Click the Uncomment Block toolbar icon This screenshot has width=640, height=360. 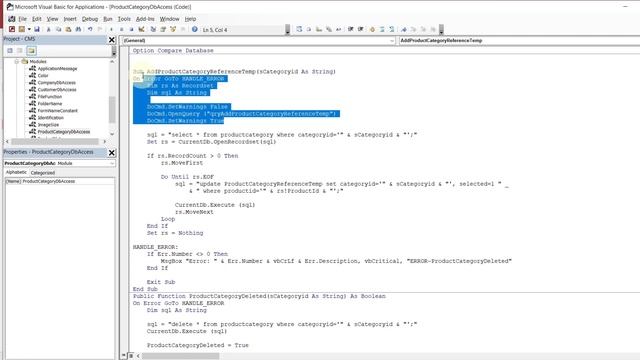(x=392, y=29)
